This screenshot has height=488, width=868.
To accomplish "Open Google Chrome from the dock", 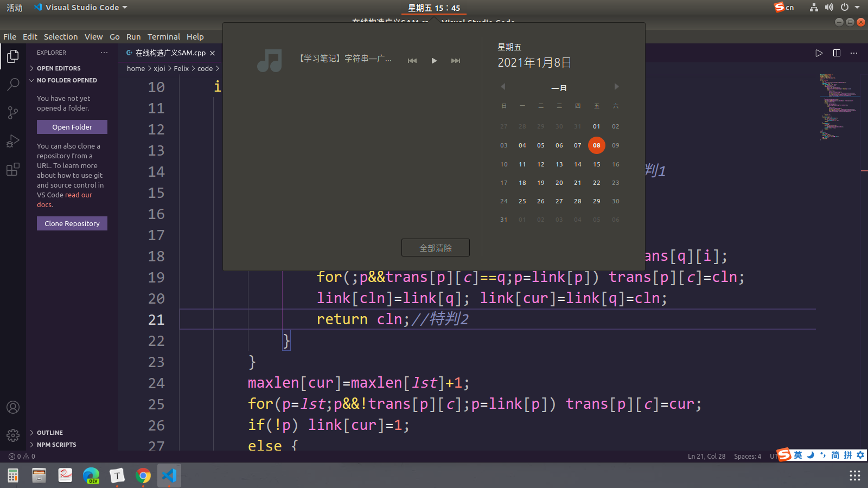I will coord(143,476).
